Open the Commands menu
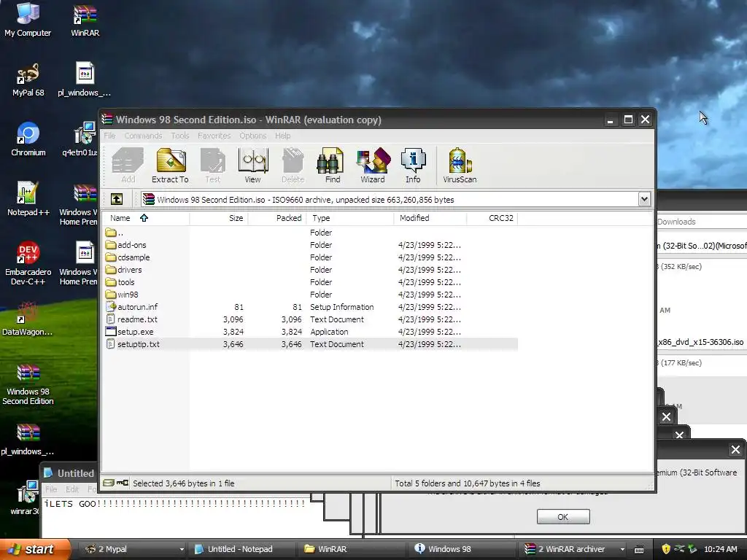 click(144, 136)
